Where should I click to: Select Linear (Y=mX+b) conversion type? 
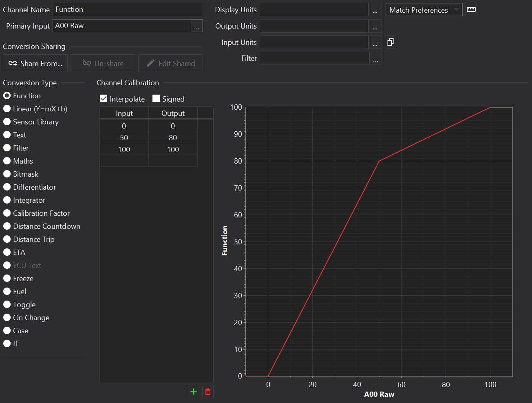7,109
